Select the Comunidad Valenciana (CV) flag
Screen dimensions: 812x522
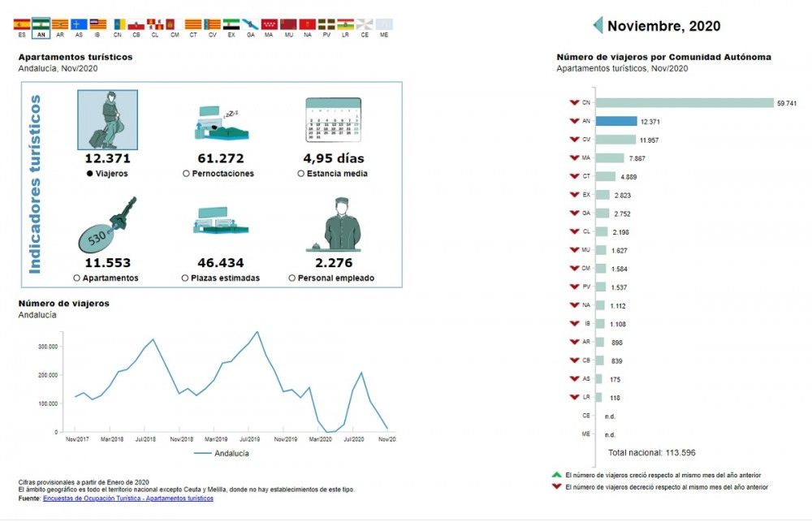212,24
